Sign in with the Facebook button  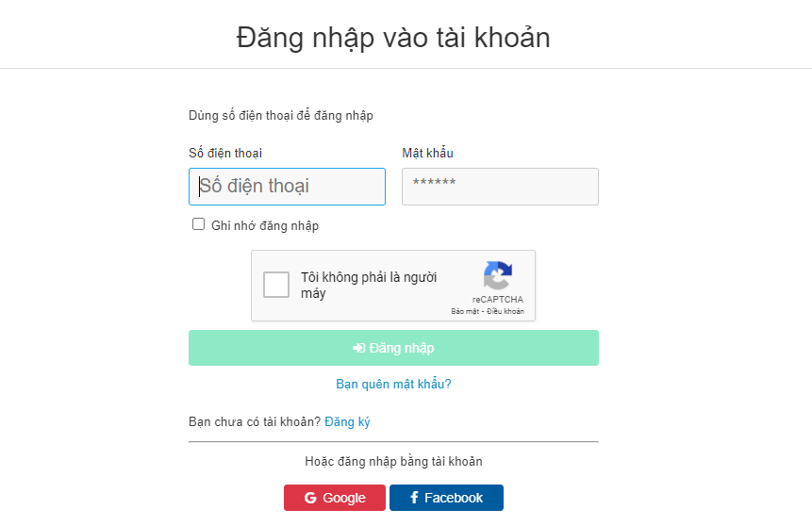[x=446, y=498]
